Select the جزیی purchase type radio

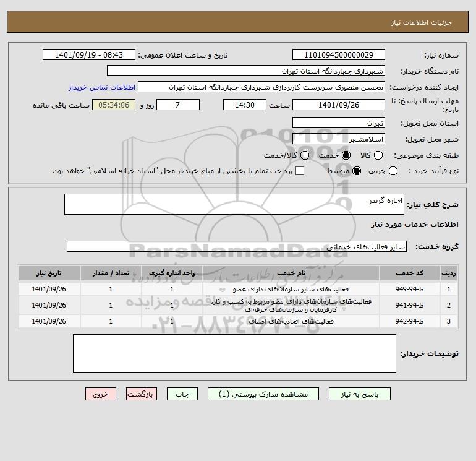[x=393, y=171]
